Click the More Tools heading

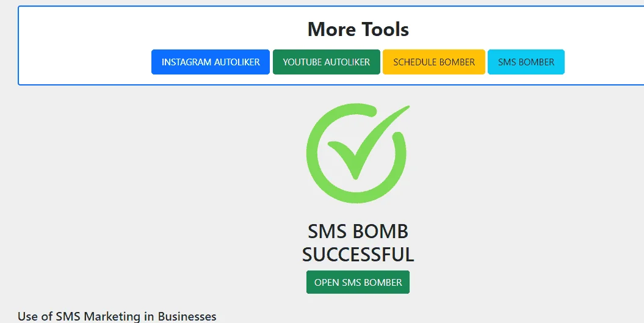pos(358,29)
